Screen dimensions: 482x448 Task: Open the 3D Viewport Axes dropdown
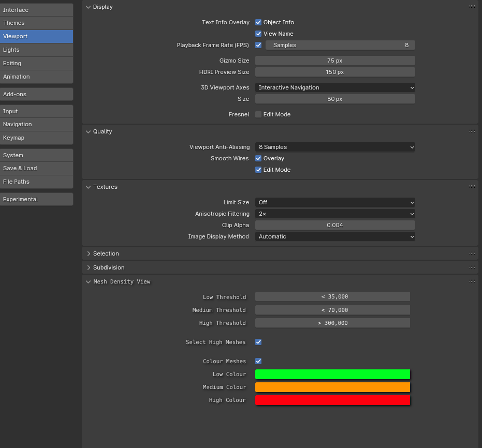(x=335, y=88)
